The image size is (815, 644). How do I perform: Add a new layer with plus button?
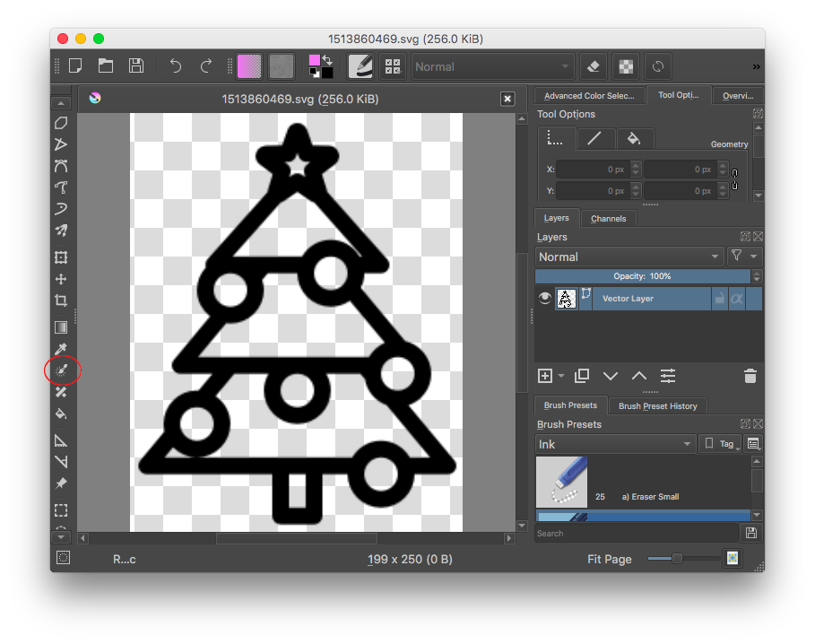click(545, 376)
